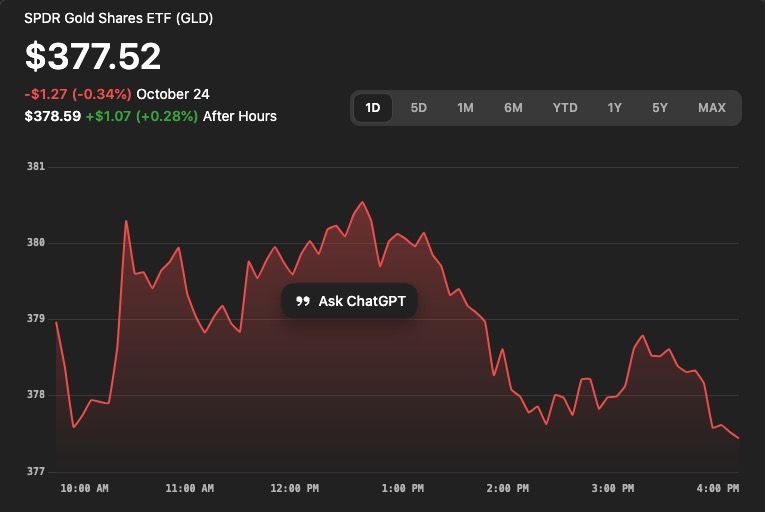765x512 pixels.
Task: Click the quote icon in Ask ChatGPT
Action: pos(303,301)
